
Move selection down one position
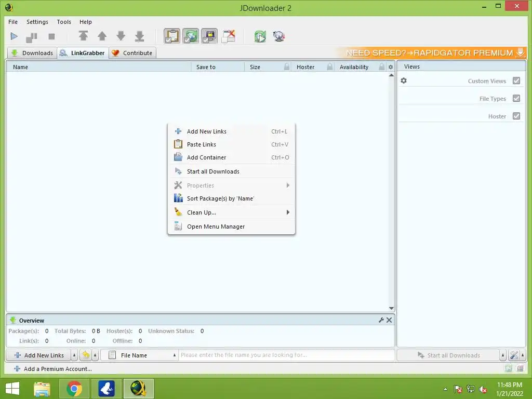pyautogui.click(x=121, y=36)
